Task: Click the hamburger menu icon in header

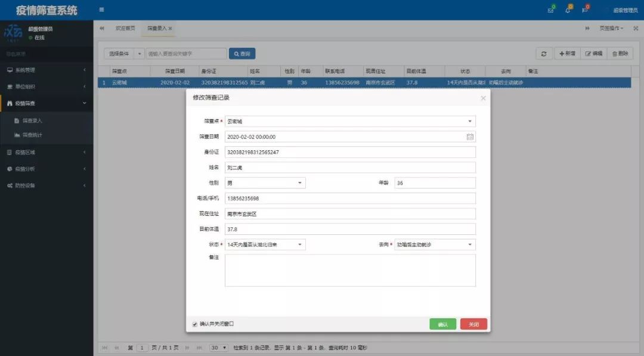Action: click(101, 10)
